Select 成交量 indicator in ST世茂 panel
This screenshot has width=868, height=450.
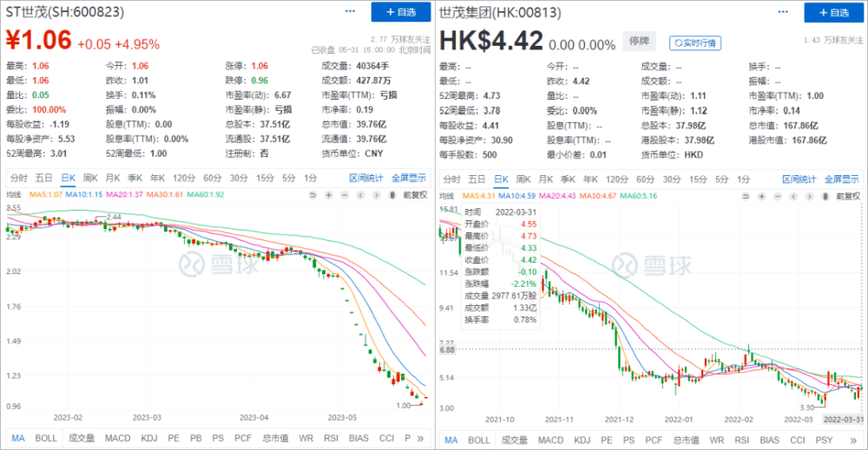(x=82, y=439)
